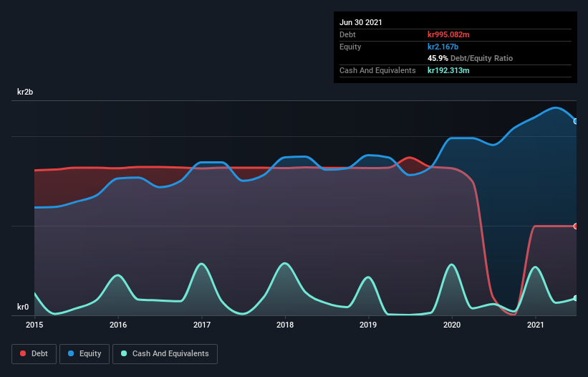This screenshot has width=588, height=377.
Task: Click the kr0 y-axis label
Action: click(23, 307)
